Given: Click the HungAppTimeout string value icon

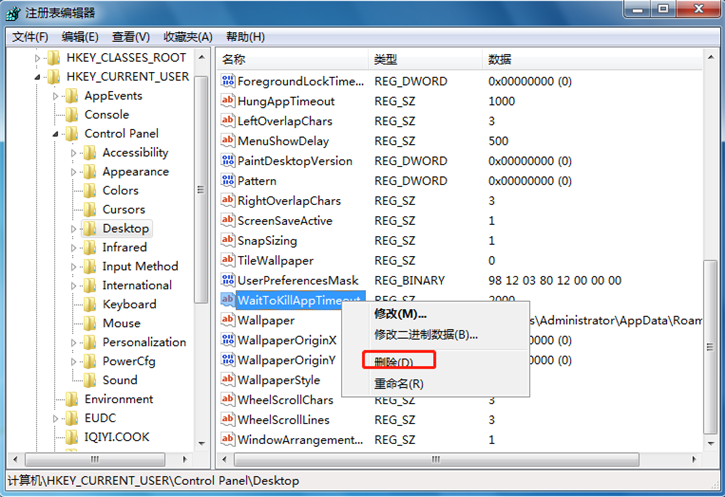Looking at the screenshot, I should click(x=227, y=101).
